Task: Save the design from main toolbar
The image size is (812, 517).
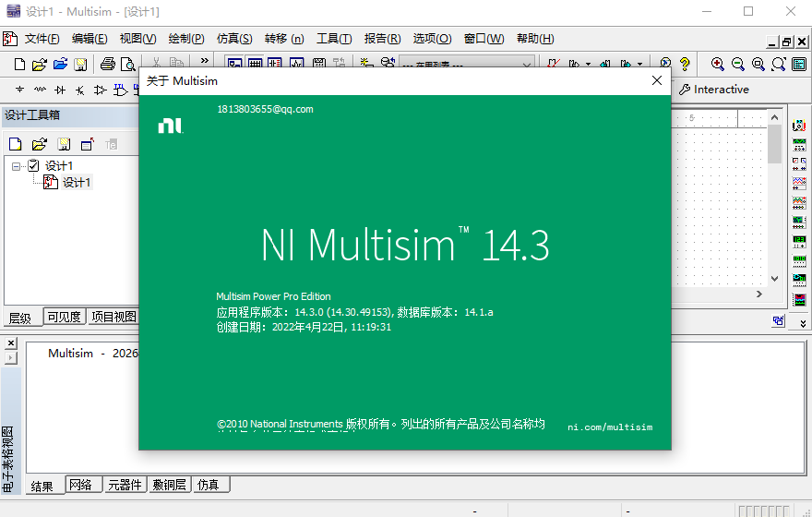Action: [80, 65]
